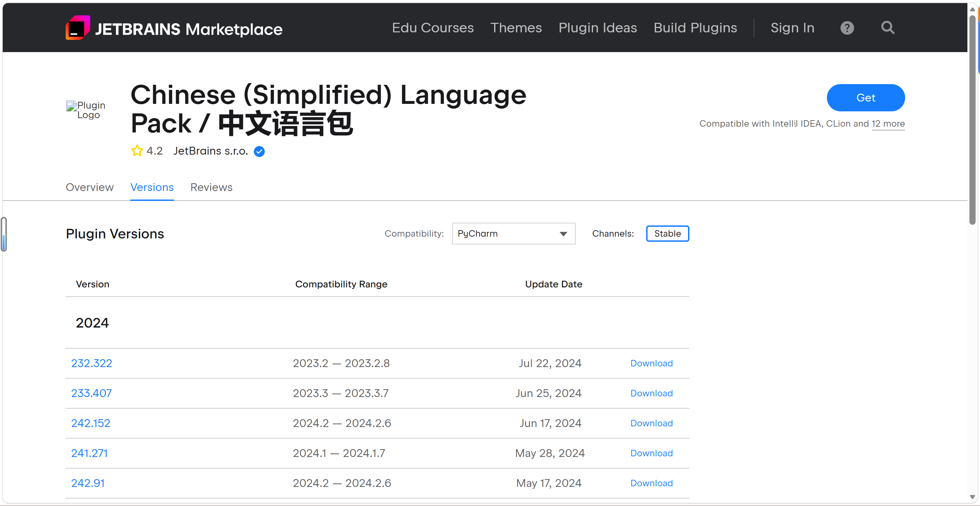Click the 'Update Date' column header

pyautogui.click(x=554, y=284)
